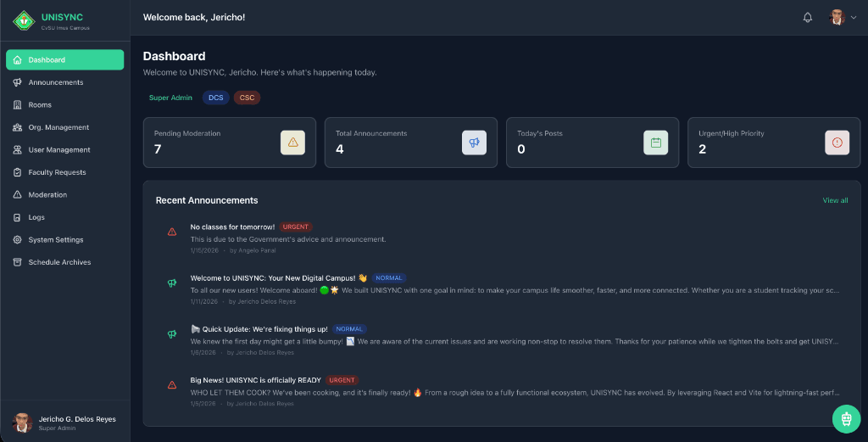Open Org. Management page

pyautogui.click(x=64, y=127)
